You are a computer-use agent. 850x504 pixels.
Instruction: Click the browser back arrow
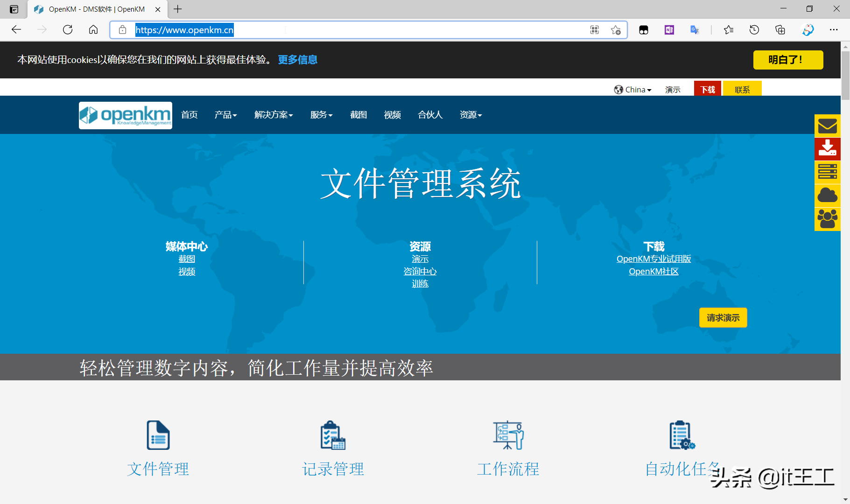click(16, 30)
